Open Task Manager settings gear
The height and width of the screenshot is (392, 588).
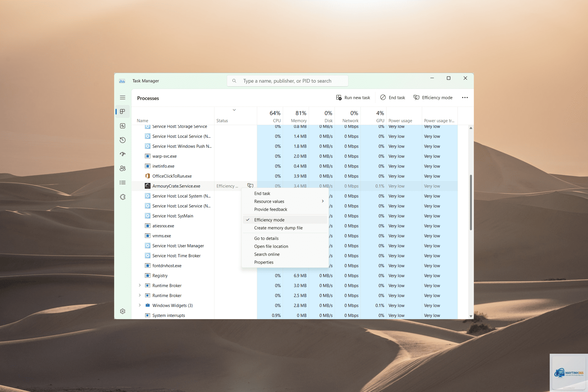[123, 311]
